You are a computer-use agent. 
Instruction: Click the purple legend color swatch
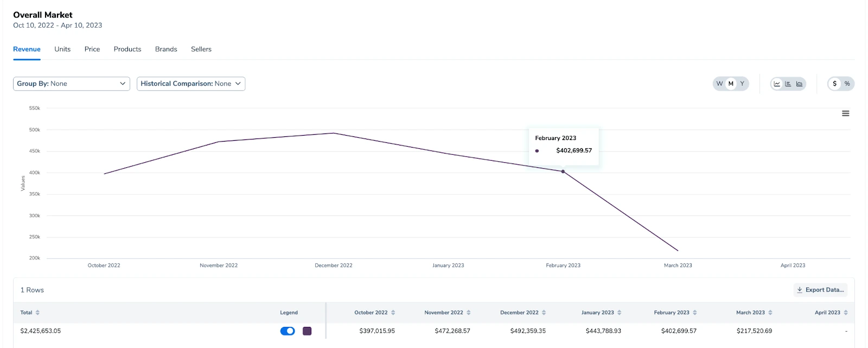[x=307, y=331]
